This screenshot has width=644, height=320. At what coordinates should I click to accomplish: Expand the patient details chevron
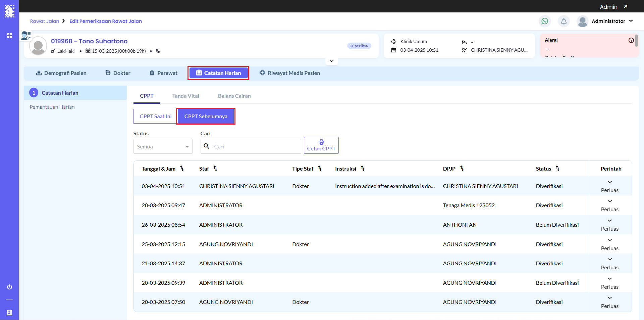tap(331, 61)
